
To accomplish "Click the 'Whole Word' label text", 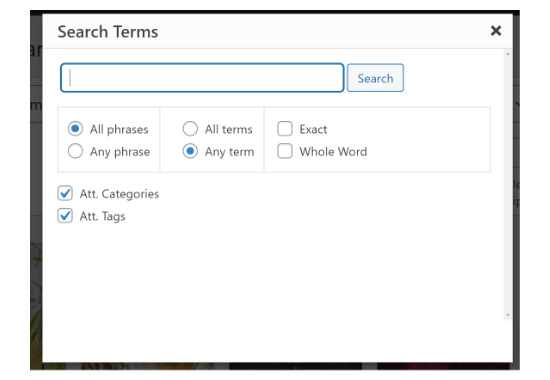I will tap(333, 152).
